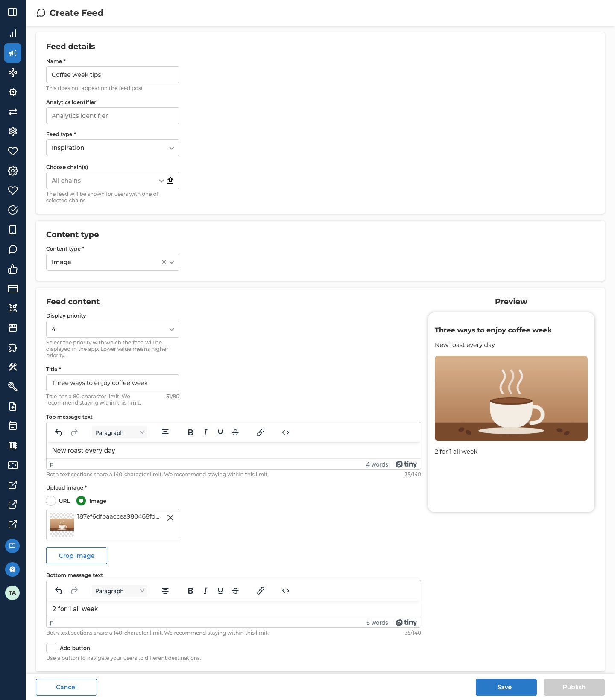Align text in Bottom message editor
Image resolution: width=615 pixels, height=700 pixels.
(165, 591)
